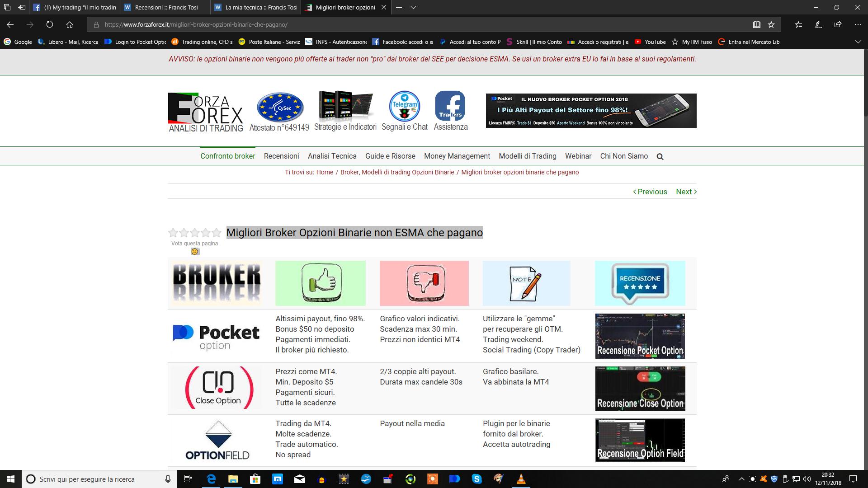Switch to 'Recensioni :: Francis Tosi' tab
The height and width of the screenshot is (488, 868).
[x=165, y=7]
